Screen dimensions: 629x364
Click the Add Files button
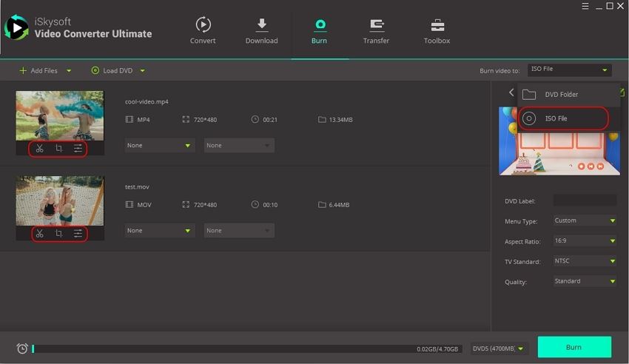pos(39,71)
